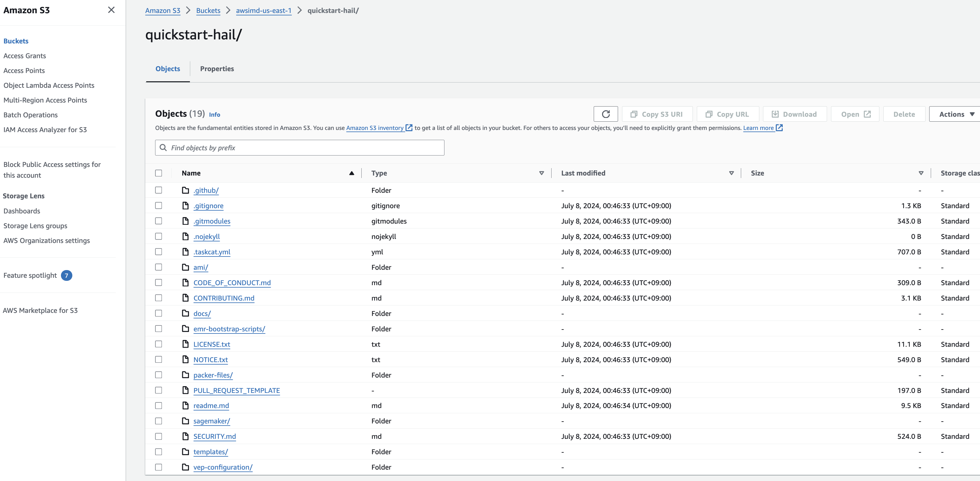
Task: Open the emr-bootstrap-scripts/ folder link
Action: click(229, 329)
